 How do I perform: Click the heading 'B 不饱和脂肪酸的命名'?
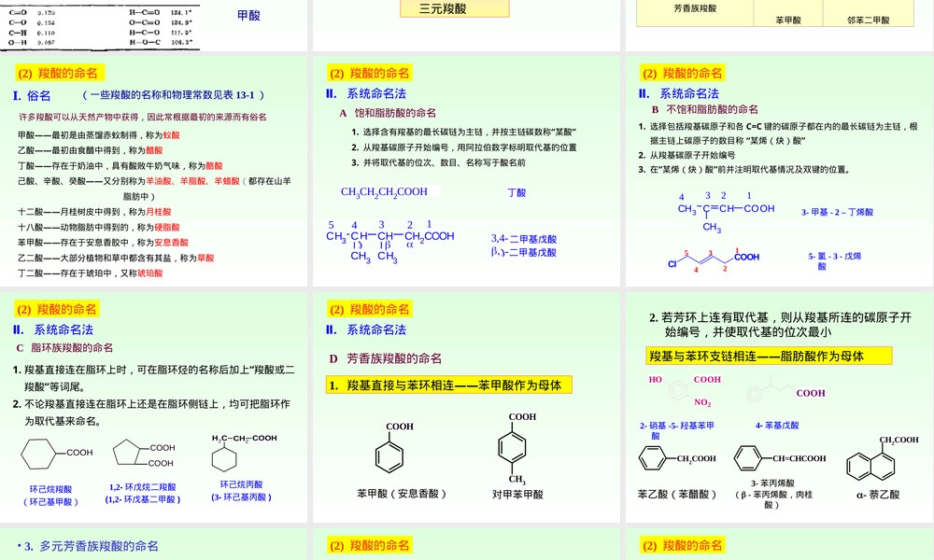(704, 109)
